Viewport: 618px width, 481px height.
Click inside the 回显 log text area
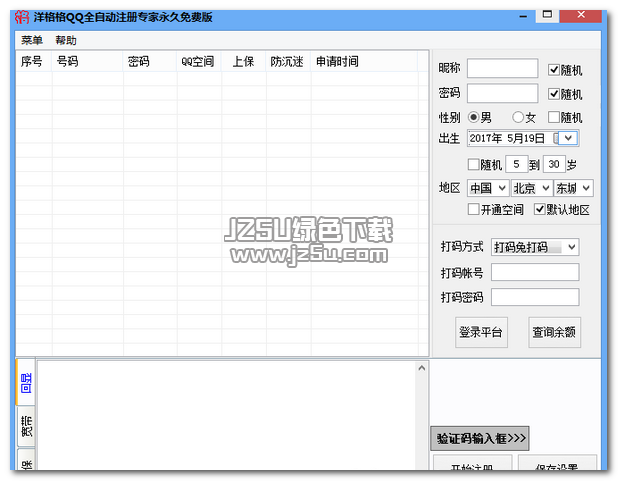(227, 414)
